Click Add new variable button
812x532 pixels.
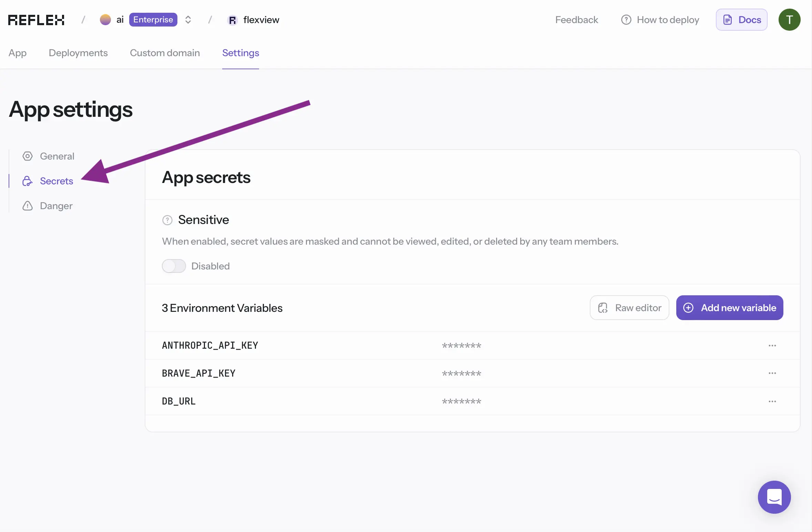729,308
